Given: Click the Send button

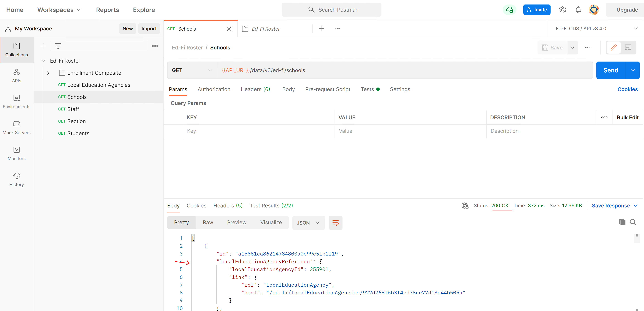Looking at the screenshot, I should click(611, 70).
